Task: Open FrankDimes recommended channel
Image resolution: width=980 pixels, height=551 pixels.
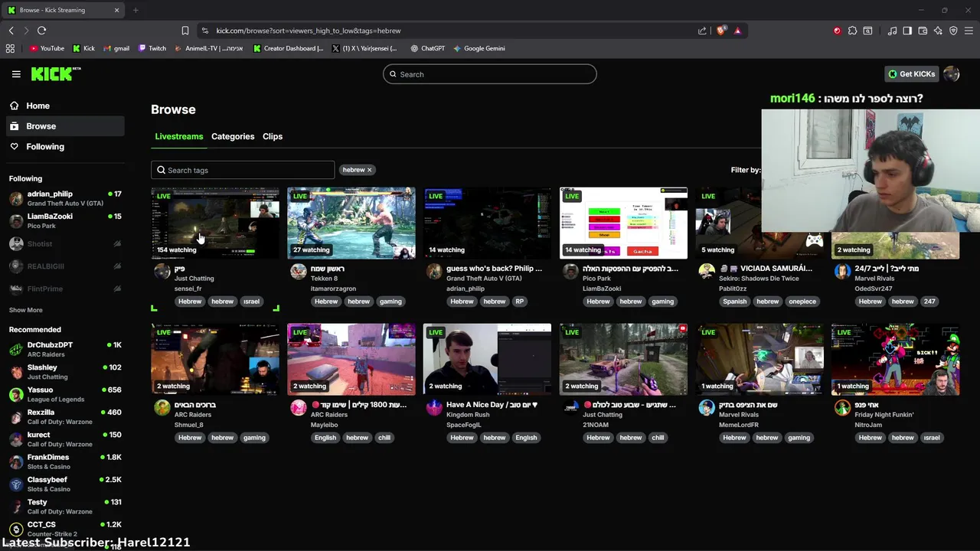Action: [x=65, y=461]
